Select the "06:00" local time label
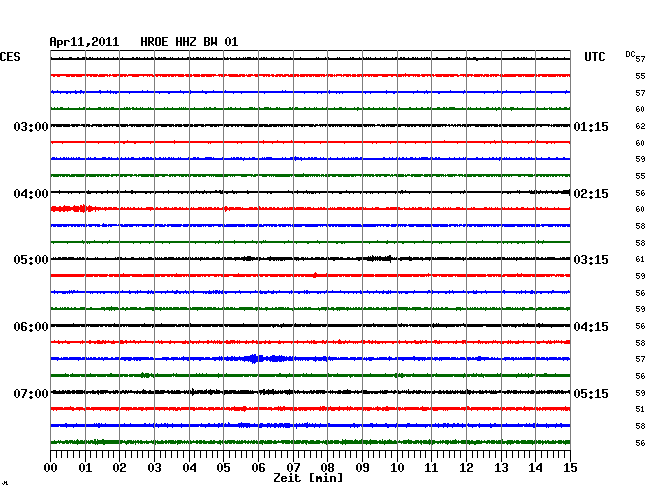 (x=31, y=327)
